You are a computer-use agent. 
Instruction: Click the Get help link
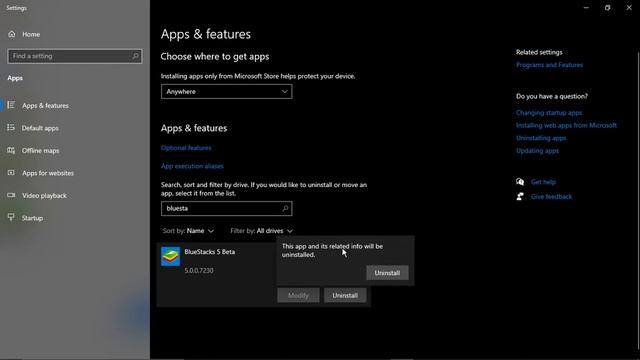(x=543, y=182)
